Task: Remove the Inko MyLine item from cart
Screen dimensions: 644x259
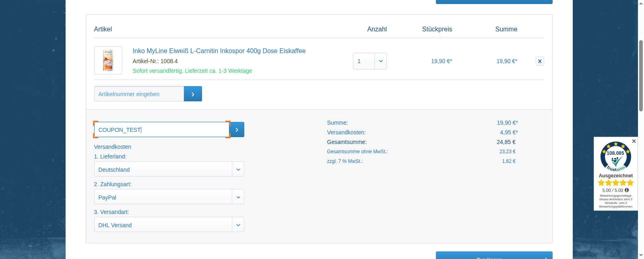Action: [540, 61]
